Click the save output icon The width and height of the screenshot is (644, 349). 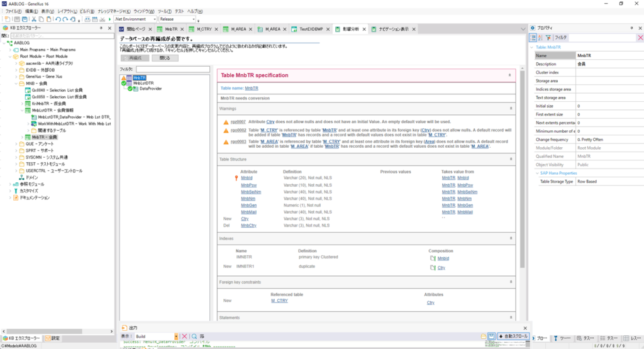tap(491, 336)
